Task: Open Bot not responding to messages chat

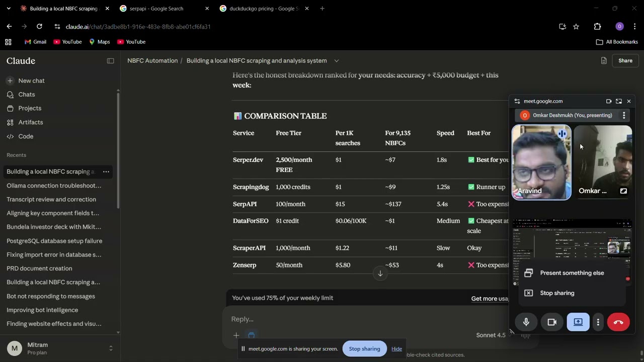Action: click(51, 296)
